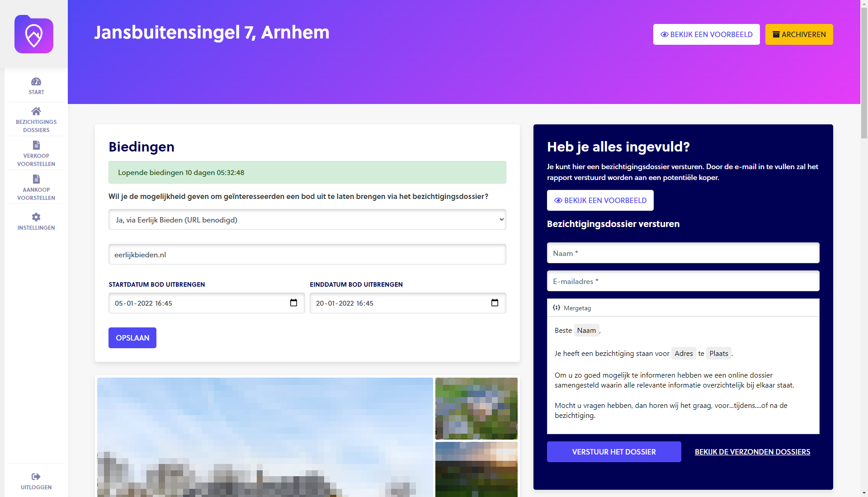Viewport: 868px width, 497px height.
Task: Open Aankoop Voorstellen document icon
Action: [x=36, y=179]
